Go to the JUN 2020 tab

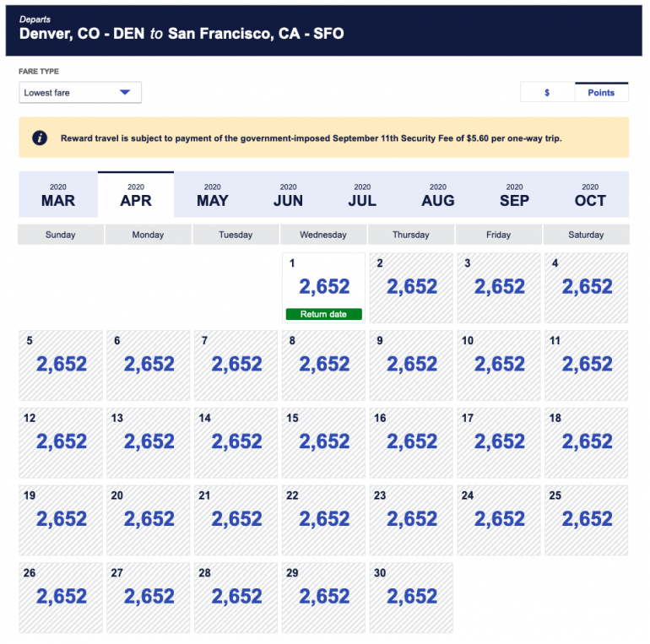click(x=288, y=195)
